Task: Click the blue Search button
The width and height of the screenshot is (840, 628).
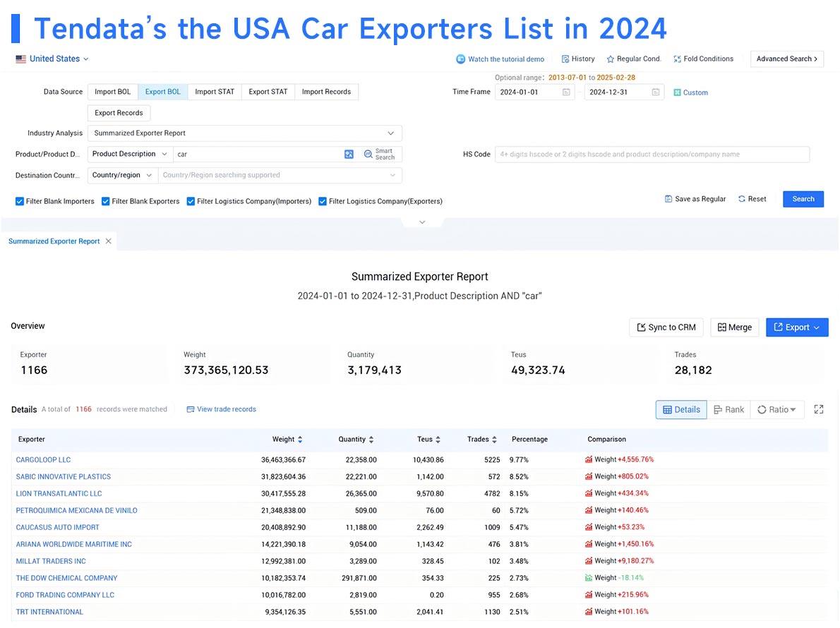Action: (803, 199)
